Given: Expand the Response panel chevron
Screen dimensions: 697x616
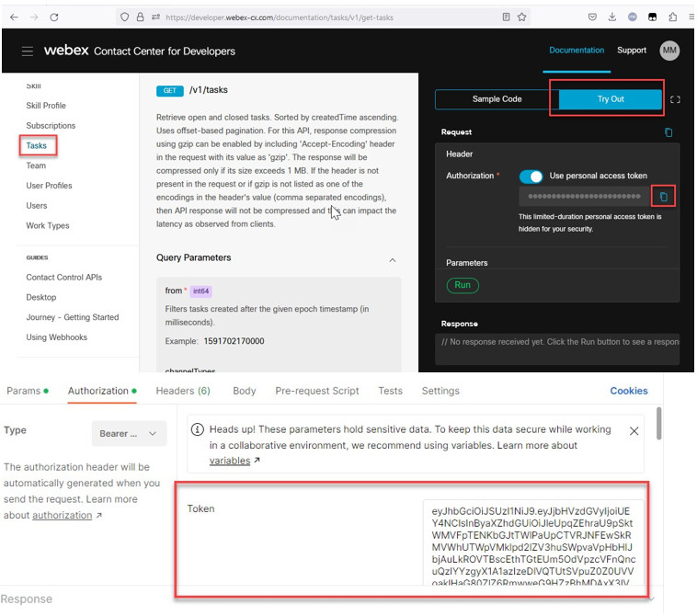Looking at the screenshot, I should pyautogui.click(x=651, y=599).
